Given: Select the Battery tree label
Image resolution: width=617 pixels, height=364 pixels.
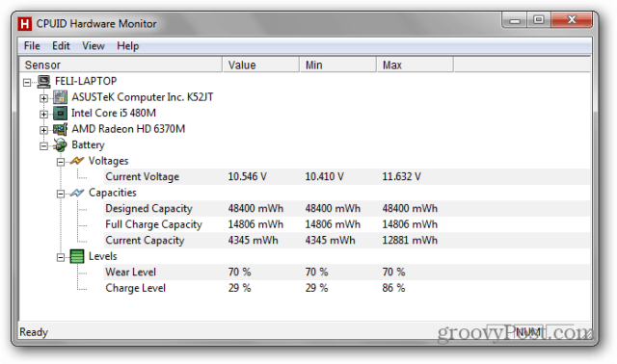Looking at the screenshot, I should tap(88, 145).
